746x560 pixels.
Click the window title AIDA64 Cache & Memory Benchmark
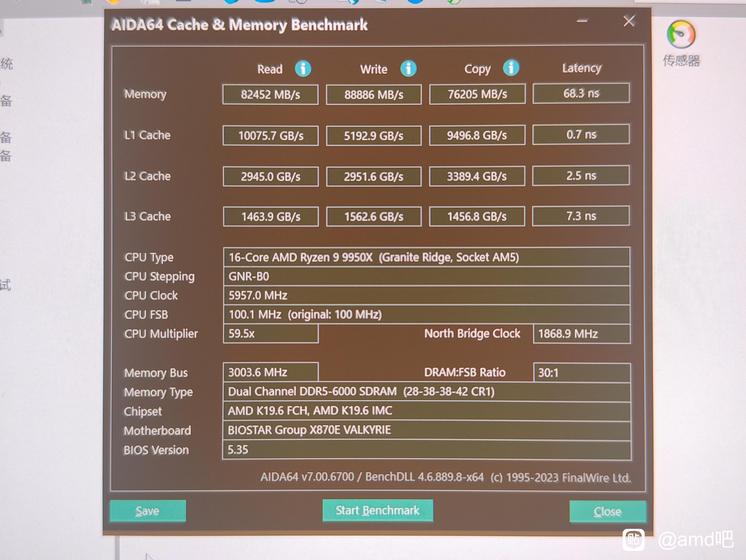point(239,25)
